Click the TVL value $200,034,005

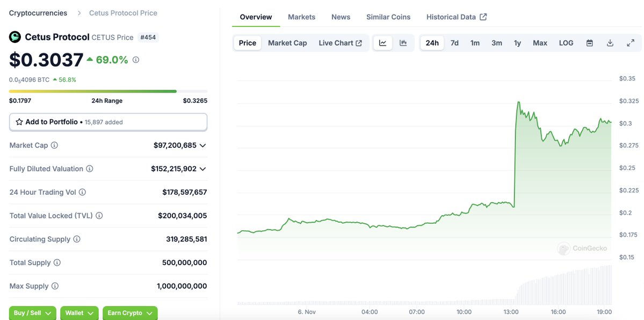(x=183, y=216)
